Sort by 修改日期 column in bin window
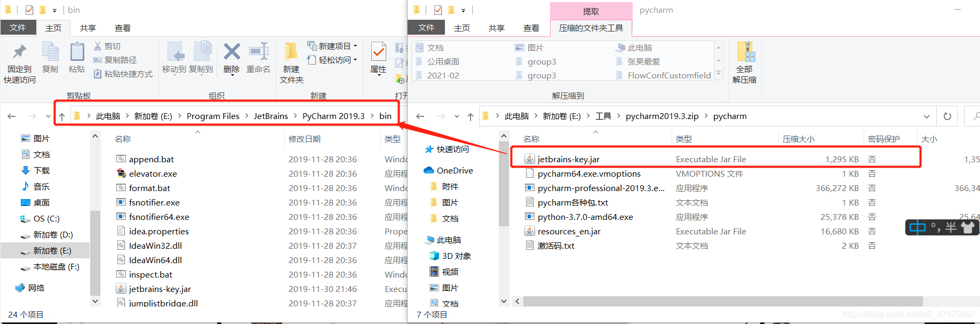This screenshot has width=980, height=324. 305,139
